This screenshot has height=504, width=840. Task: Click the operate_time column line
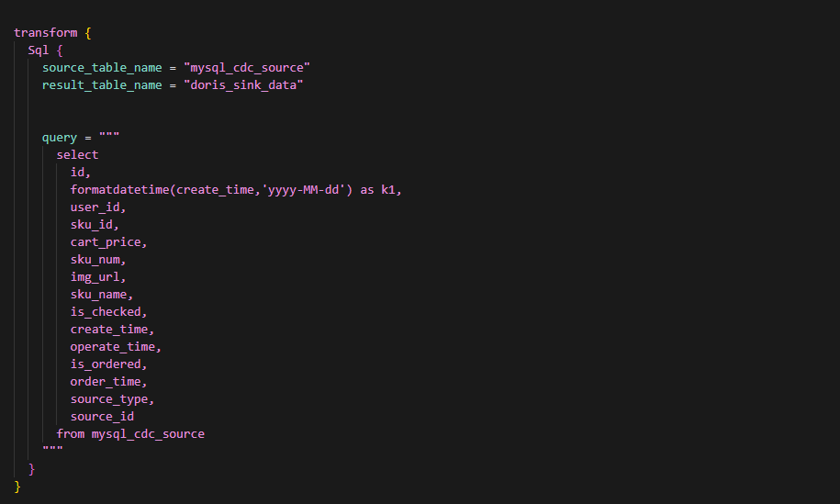pos(115,347)
